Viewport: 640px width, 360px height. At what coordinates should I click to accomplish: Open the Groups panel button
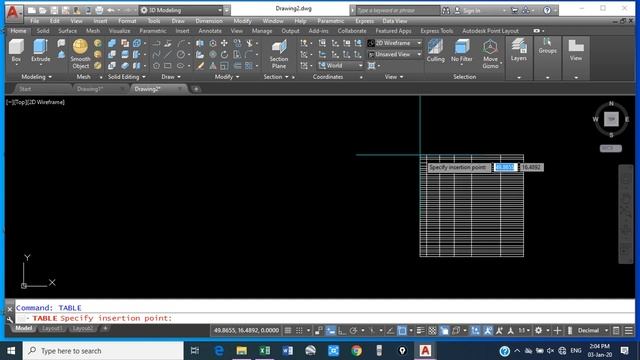pyautogui.click(x=547, y=46)
